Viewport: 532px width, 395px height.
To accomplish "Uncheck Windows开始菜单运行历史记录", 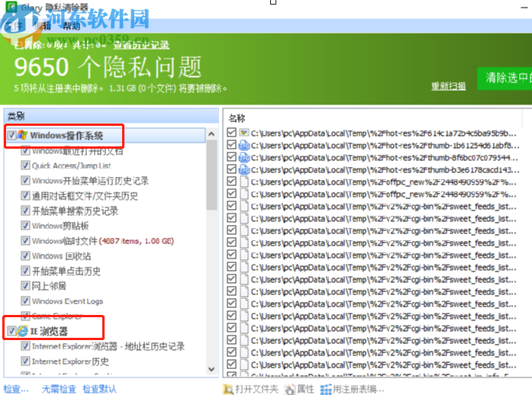I will pos(25,181).
